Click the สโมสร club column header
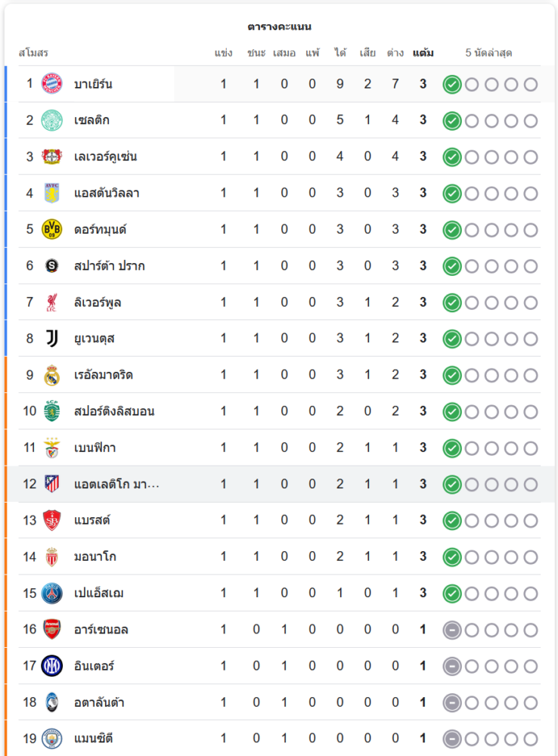558x756 pixels. (33, 53)
